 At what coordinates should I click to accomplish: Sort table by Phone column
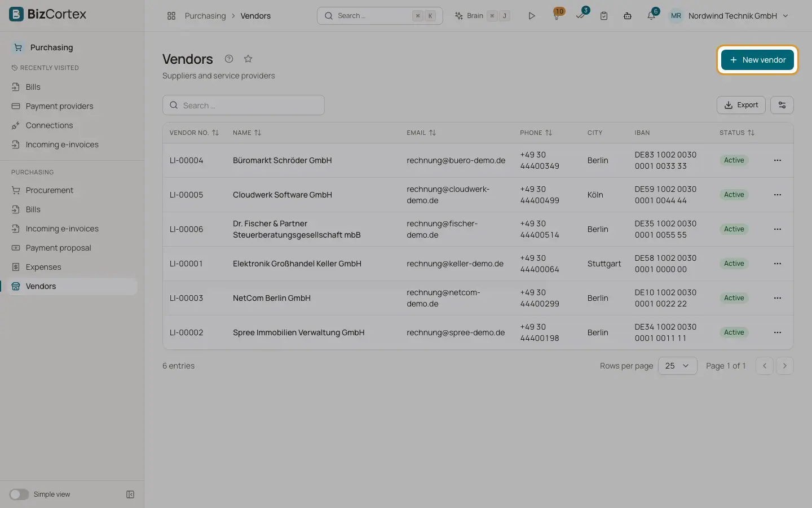[x=536, y=133]
